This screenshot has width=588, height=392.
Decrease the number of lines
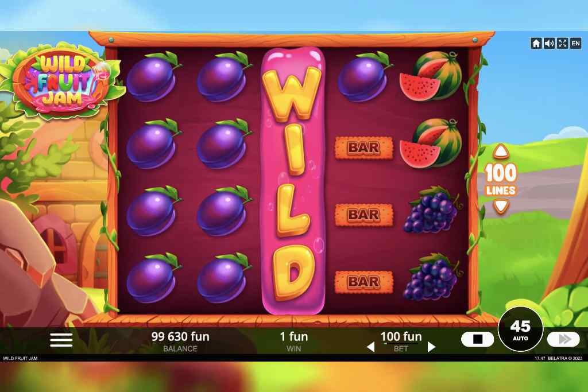(x=501, y=205)
